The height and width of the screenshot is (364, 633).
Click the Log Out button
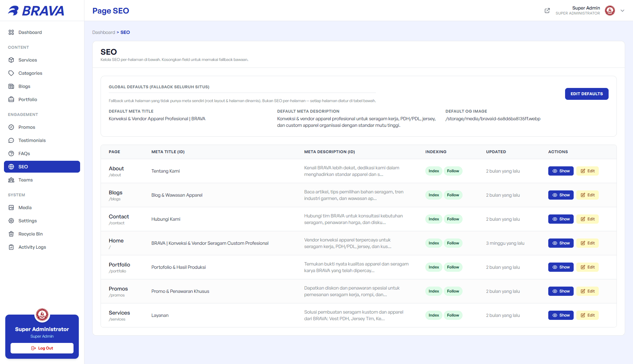tap(42, 348)
